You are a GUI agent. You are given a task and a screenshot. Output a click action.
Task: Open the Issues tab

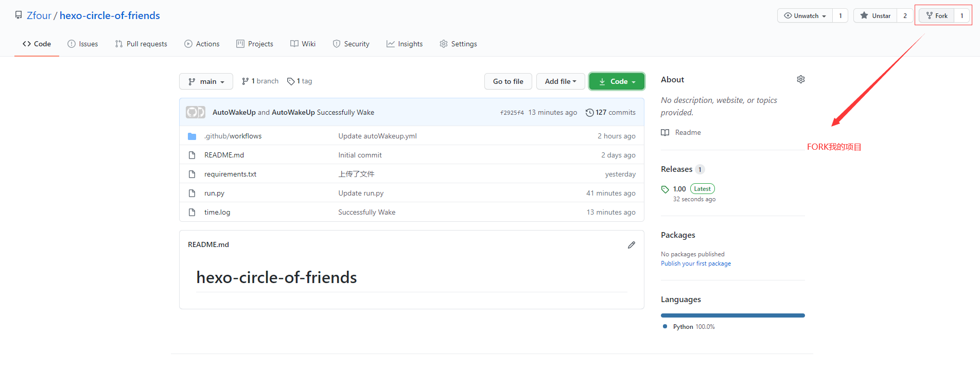[x=83, y=44]
